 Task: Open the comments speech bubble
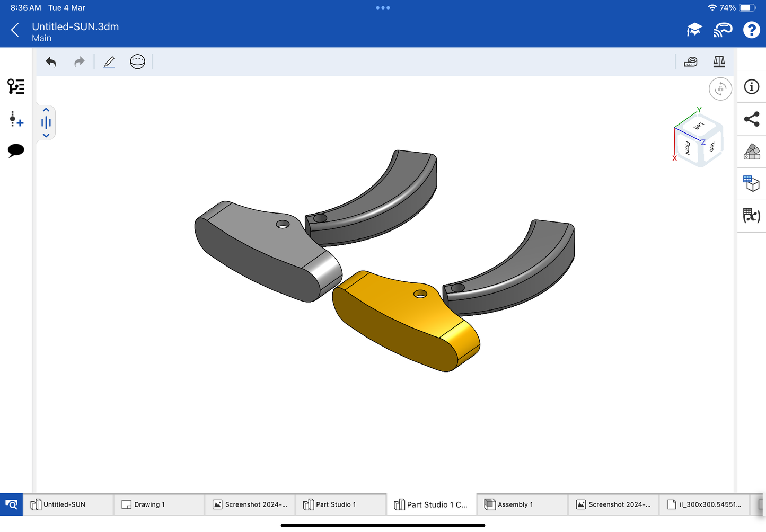pos(16,150)
